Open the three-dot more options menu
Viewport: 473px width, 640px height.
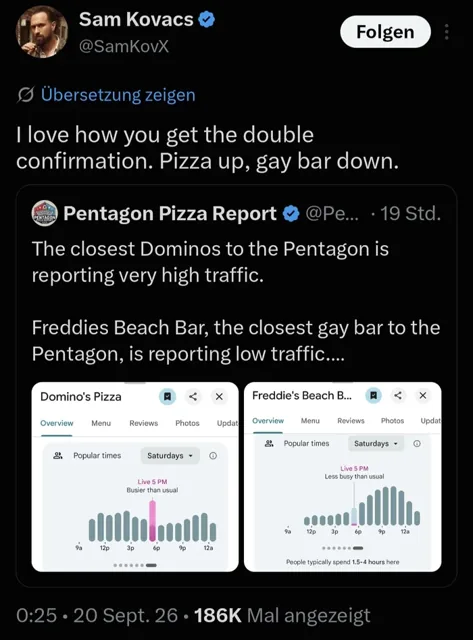point(446,31)
